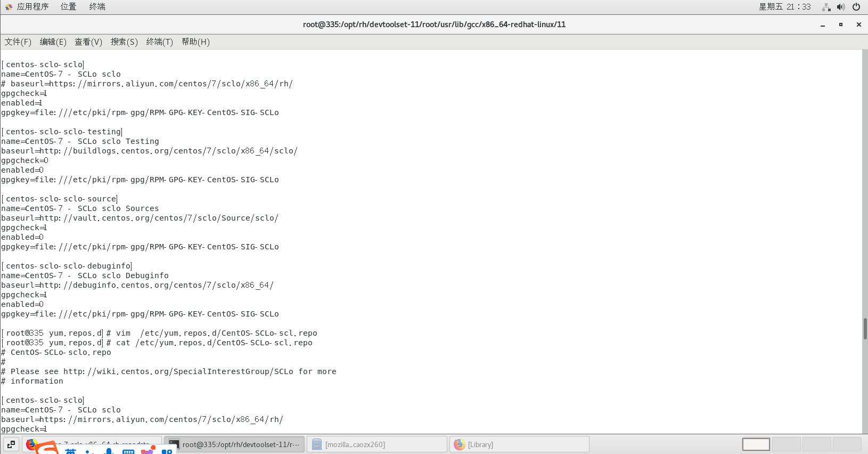
Task: Click the commented '# baseurl=https://mirrors.aliyun.com' line
Action: click(147, 84)
